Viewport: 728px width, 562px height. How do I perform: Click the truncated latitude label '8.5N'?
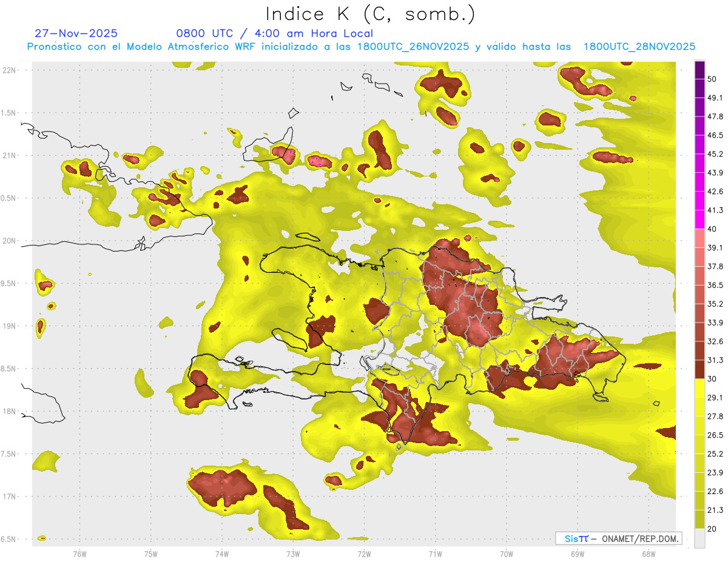coord(8,369)
